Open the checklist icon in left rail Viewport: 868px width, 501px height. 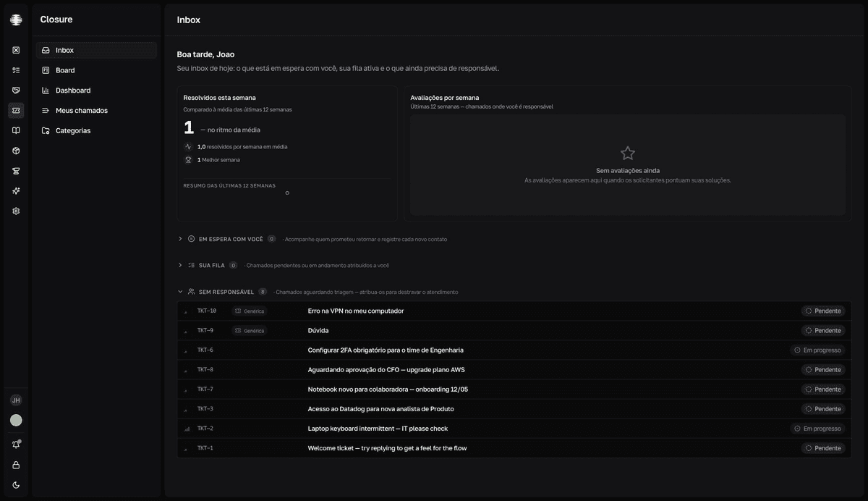[16, 70]
